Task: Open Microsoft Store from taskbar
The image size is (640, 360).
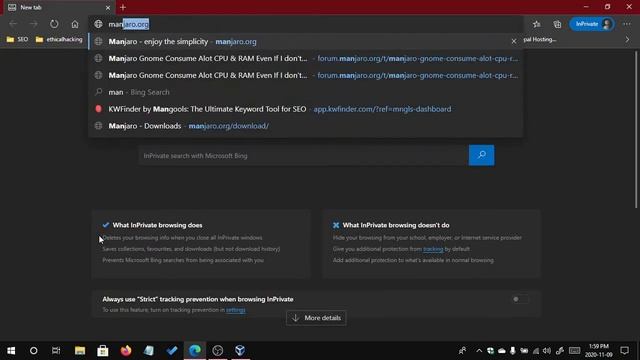Action: coord(102,351)
